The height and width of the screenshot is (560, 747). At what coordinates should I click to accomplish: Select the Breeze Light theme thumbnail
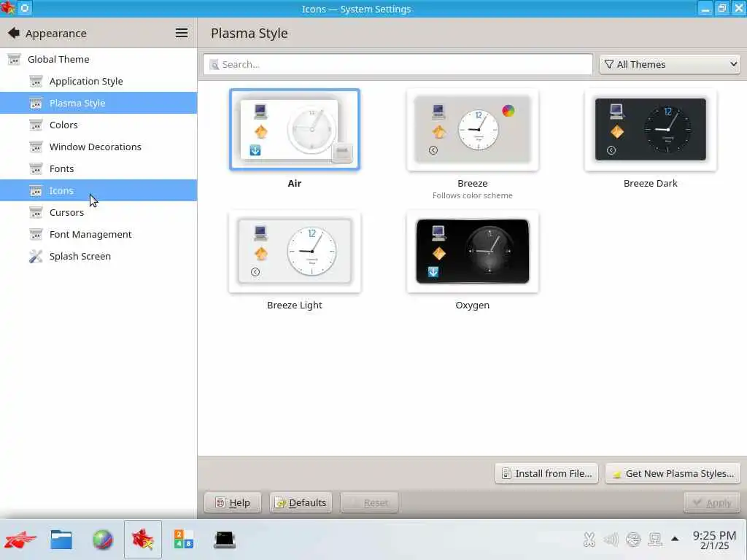pos(295,252)
